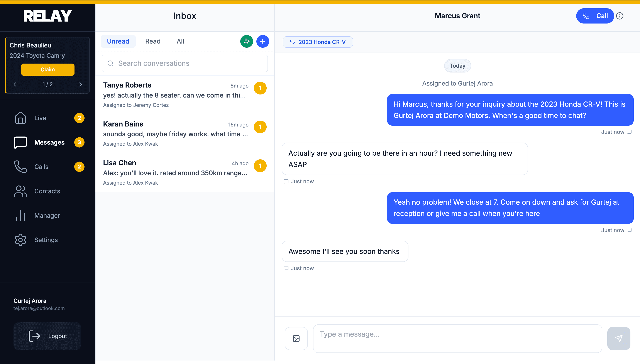View Marcus Grant's contact info

620,16
